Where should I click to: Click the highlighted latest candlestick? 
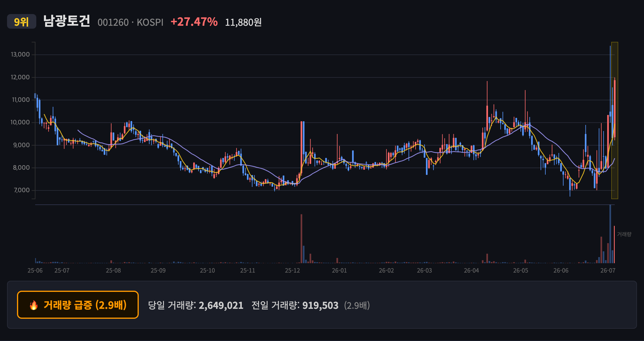[x=615, y=109]
